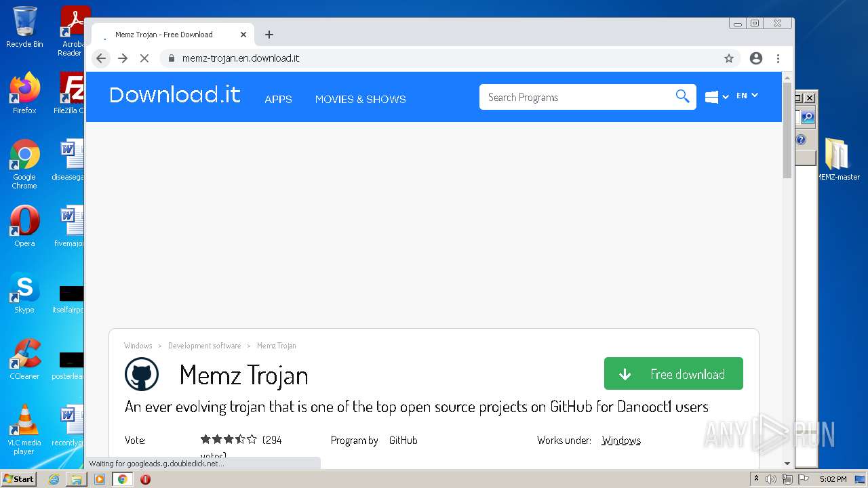
Task: Open the Skype desktop shortcut
Action: tap(24, 293)
